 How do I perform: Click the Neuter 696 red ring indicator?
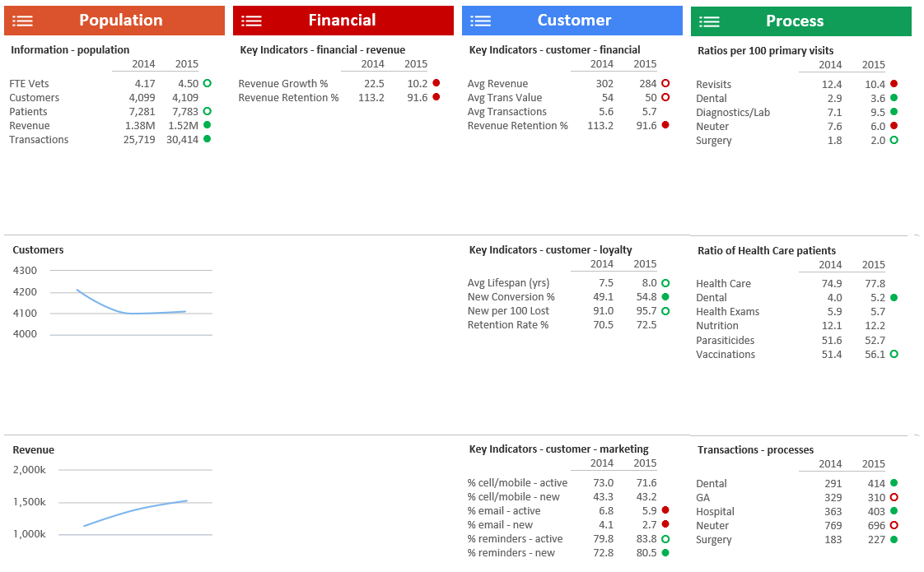point(894,525)
